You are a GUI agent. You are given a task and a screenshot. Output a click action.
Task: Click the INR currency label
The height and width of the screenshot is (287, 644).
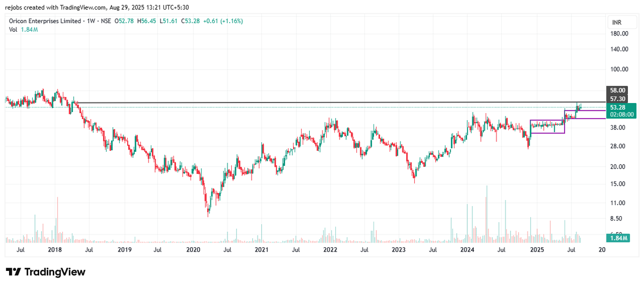(617, 23)
